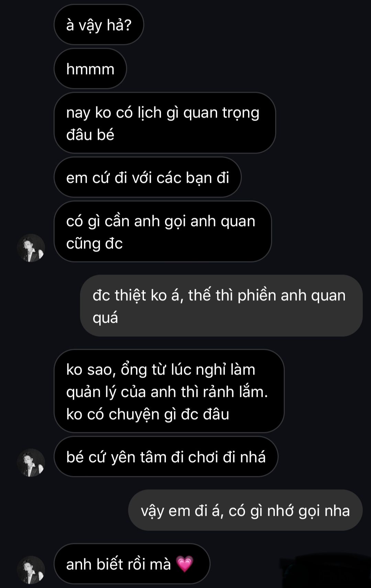Open avatar beside "anh biết rồi mà" message
371x588 pixels.
[x=31, y=570]
